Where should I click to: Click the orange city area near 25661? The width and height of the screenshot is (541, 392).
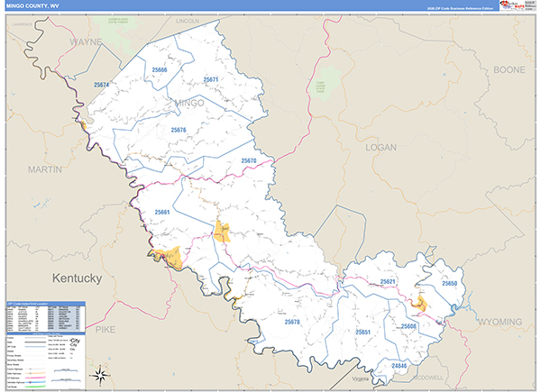[x=222, y=232]
